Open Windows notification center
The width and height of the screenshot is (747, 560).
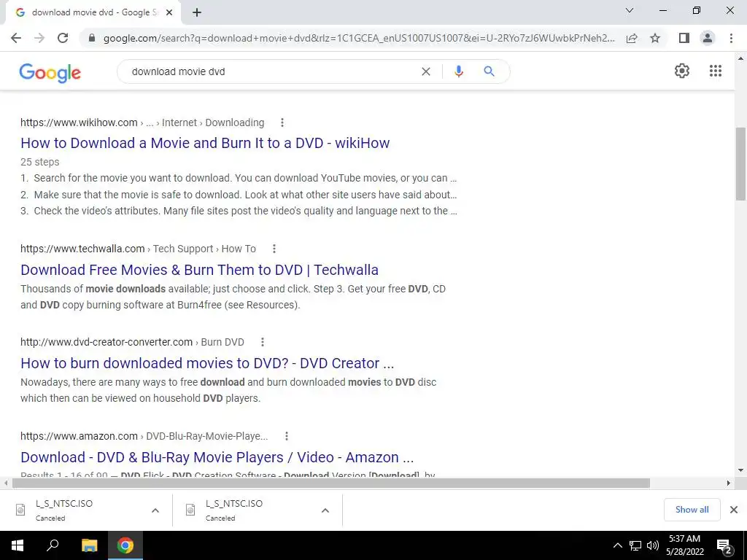pos(724,546)
